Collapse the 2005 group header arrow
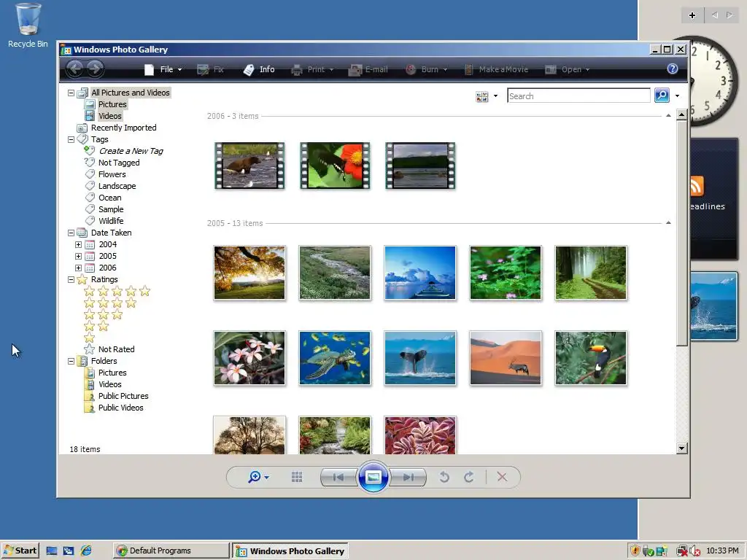This screenshot has width=747, height=560. pos(668,223)
